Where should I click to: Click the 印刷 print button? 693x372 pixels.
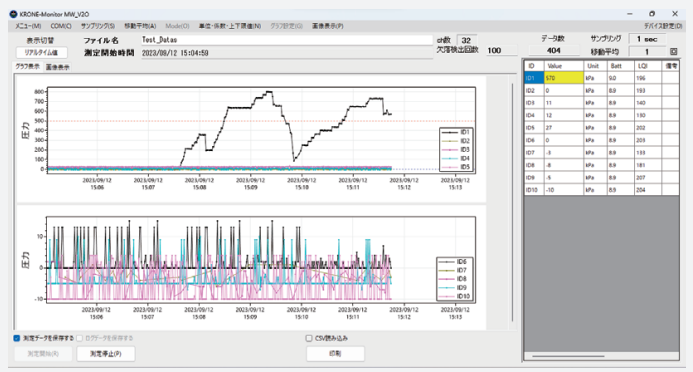(335, 353)
